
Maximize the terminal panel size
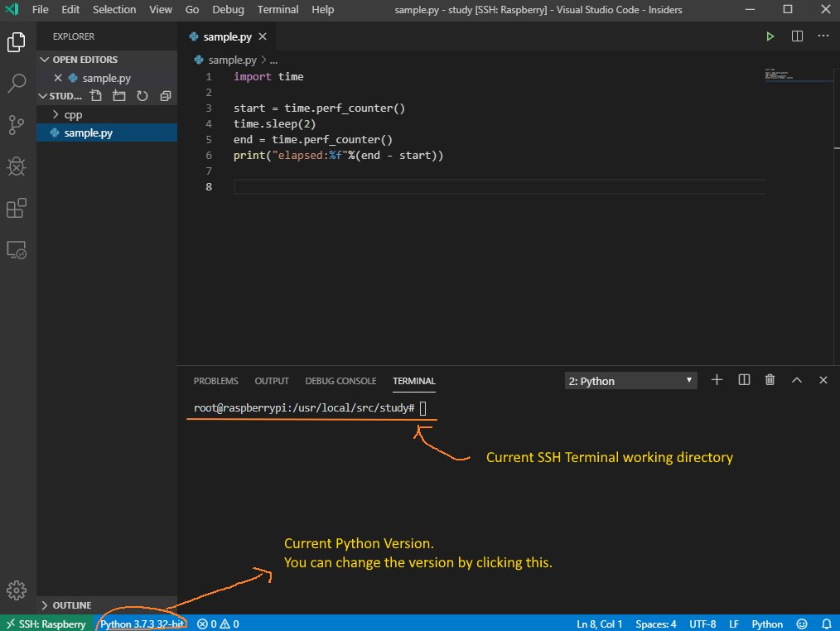[x=797, y=380]
